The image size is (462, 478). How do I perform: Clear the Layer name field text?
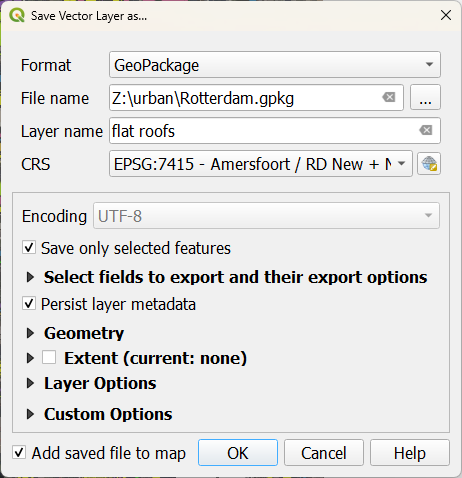[426, 130]
